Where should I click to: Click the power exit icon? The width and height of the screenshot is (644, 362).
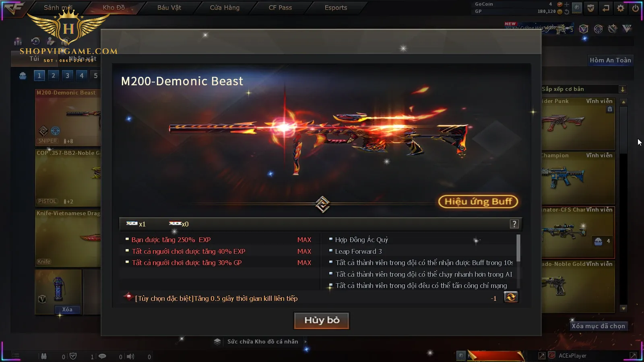(636, 8)
